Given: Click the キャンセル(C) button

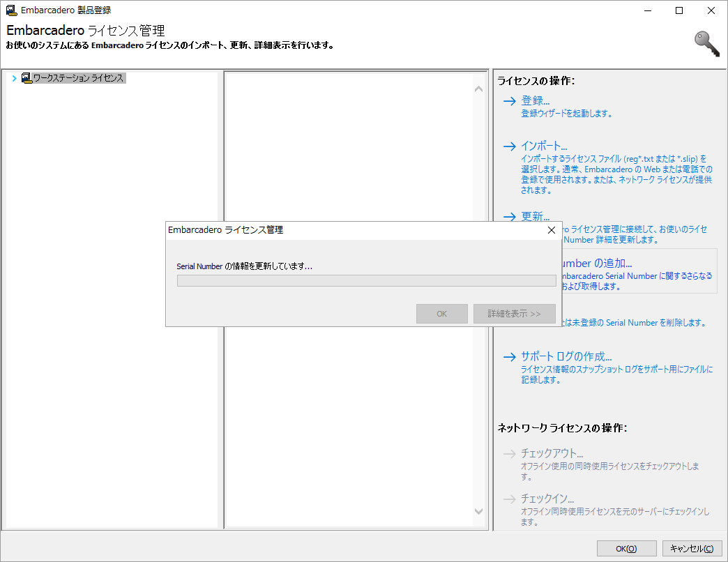Looking at the screenshot, I should click(692, 549).
